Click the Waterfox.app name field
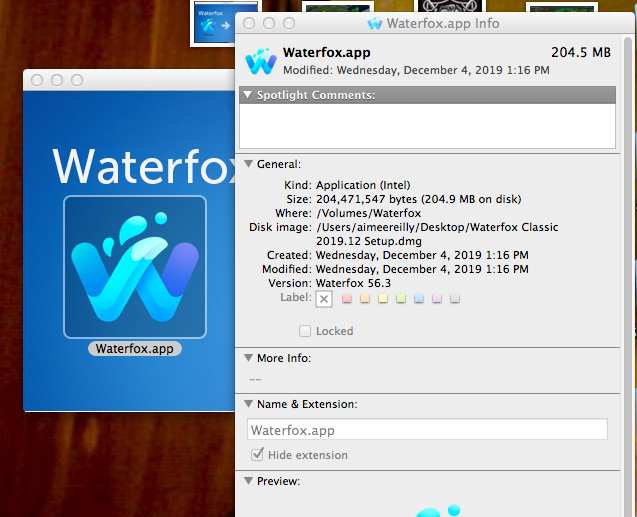Screen dimensions: 637x517 427,429
